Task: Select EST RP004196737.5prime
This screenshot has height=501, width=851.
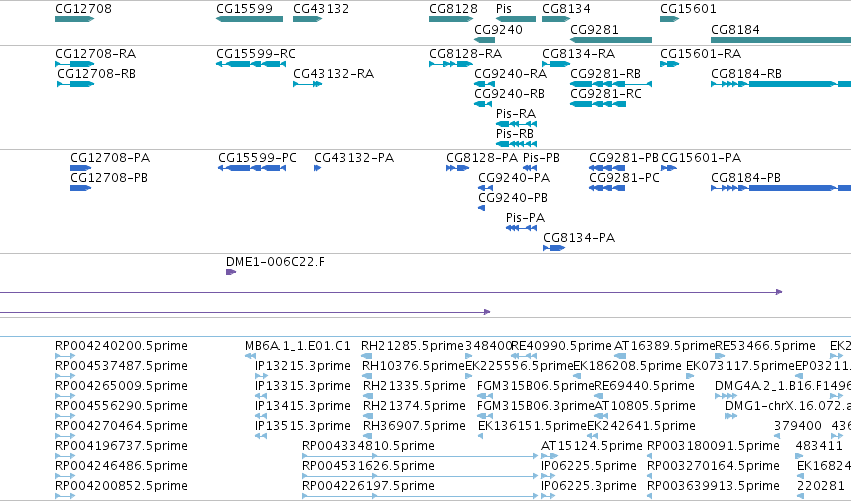Action: [65, 456]
